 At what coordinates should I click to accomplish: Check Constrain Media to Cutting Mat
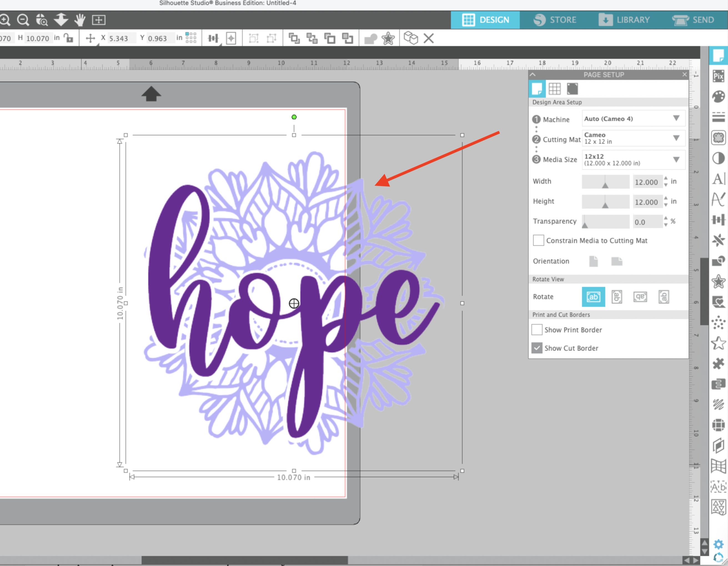coord(539,240)
